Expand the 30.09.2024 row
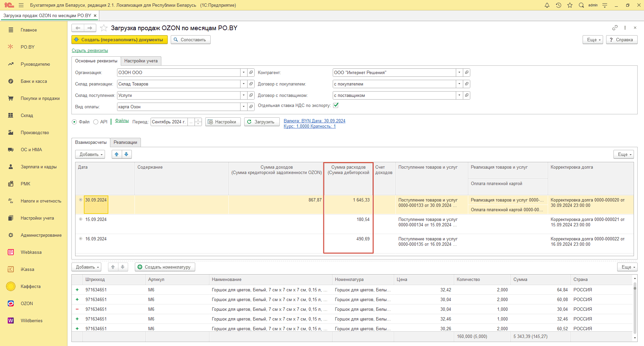Viewport: 644px width, 346px height. (80, 200)
